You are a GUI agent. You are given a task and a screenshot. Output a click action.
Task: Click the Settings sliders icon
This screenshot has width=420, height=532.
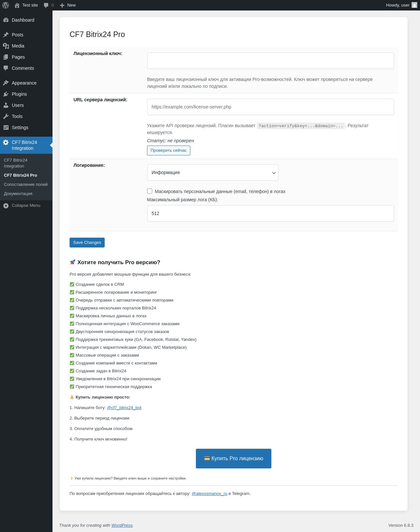click(x=6, y=128)
